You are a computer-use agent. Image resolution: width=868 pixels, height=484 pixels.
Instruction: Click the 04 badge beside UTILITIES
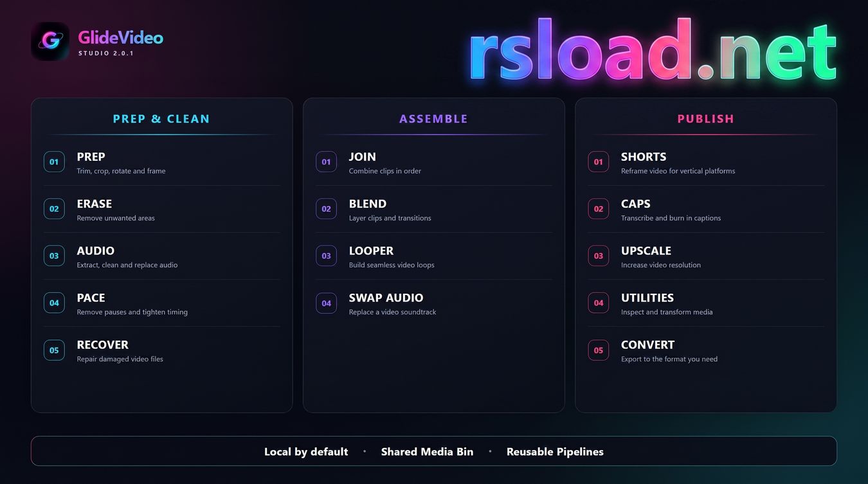[599, 303]
